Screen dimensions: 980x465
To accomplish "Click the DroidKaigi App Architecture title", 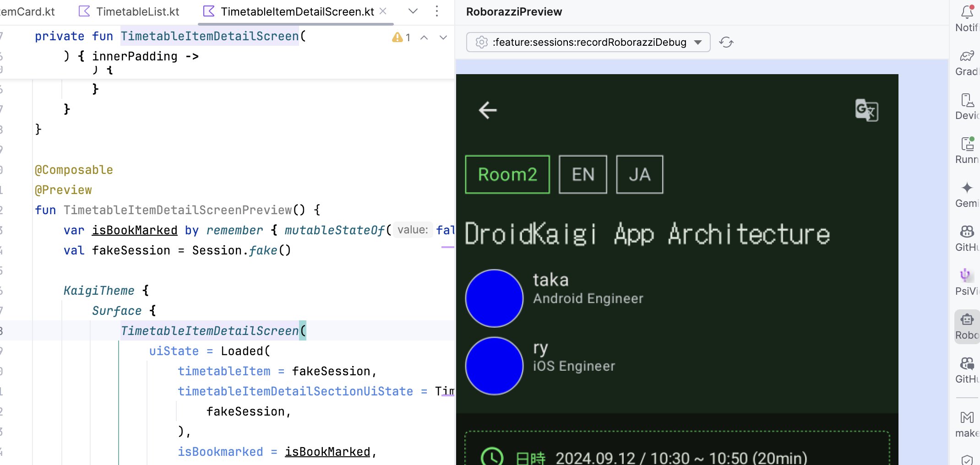I will pos(648,234).
